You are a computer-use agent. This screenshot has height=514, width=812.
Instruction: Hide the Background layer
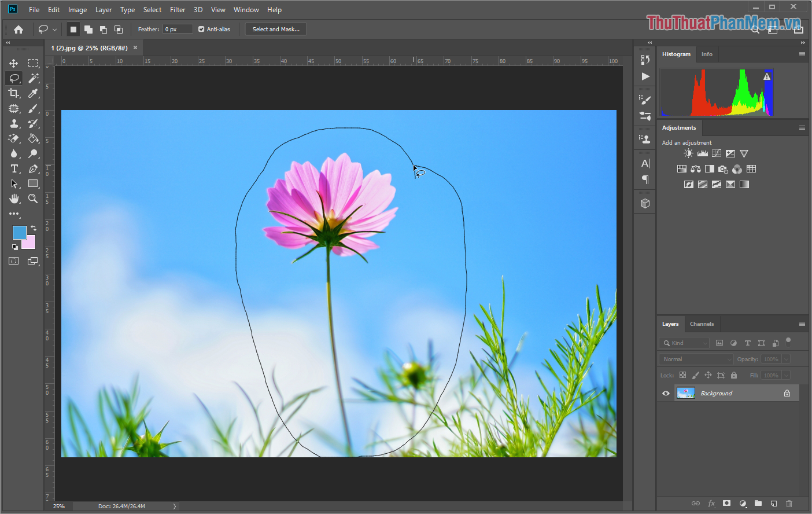(666, 393)
